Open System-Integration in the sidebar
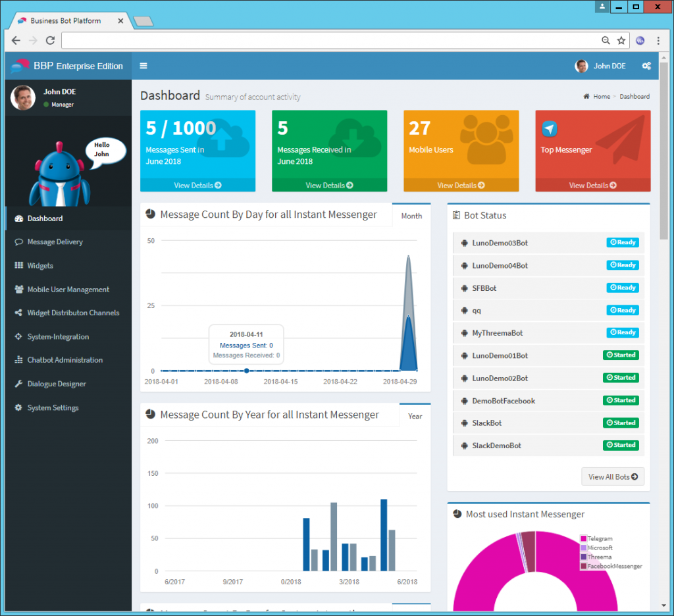 pyautogui.click(x=68, y=336)
